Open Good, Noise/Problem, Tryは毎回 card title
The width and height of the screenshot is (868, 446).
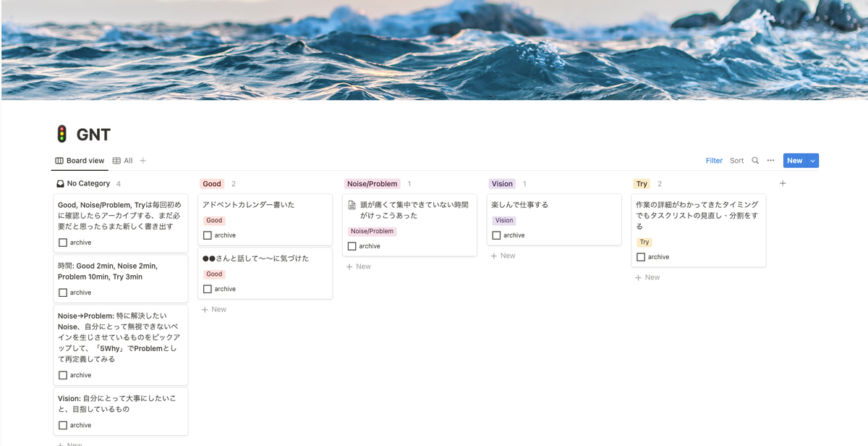click(119, 216)
